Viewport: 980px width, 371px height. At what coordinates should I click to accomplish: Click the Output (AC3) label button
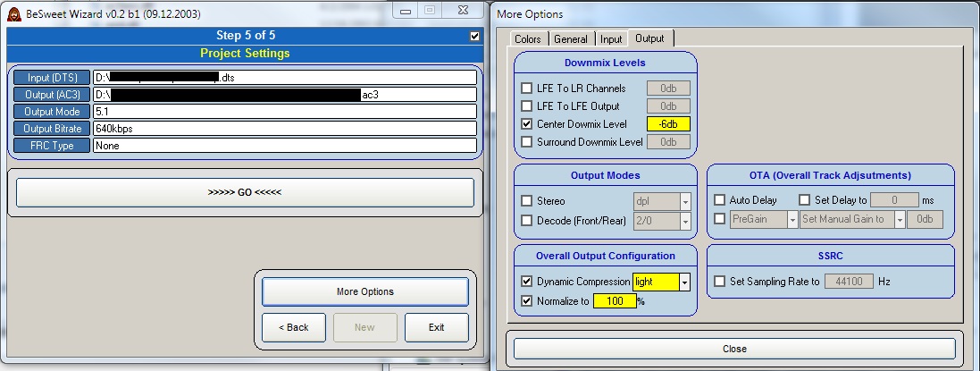tap(53, 95)
